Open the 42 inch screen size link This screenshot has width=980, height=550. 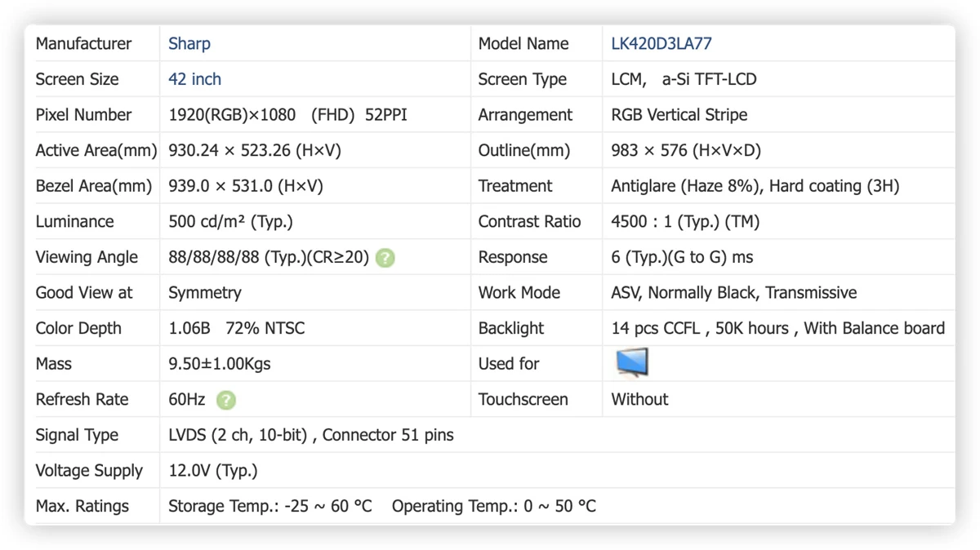pos(194,79)
